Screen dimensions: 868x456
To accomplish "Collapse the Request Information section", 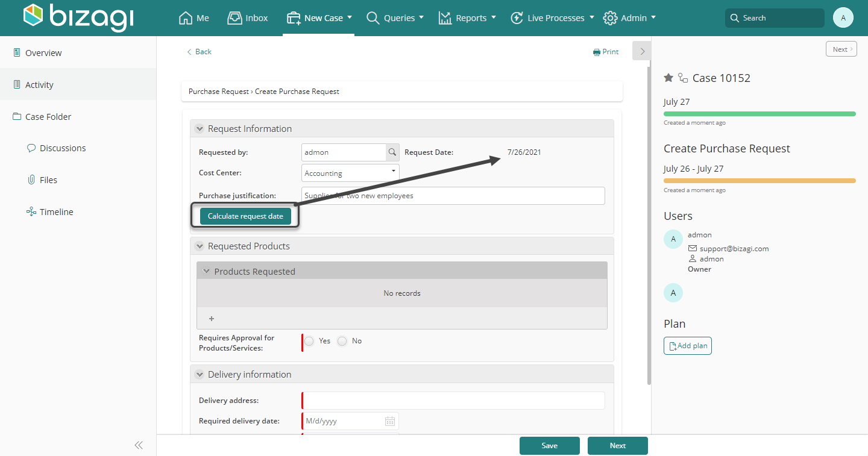I will tap(200, 129).
